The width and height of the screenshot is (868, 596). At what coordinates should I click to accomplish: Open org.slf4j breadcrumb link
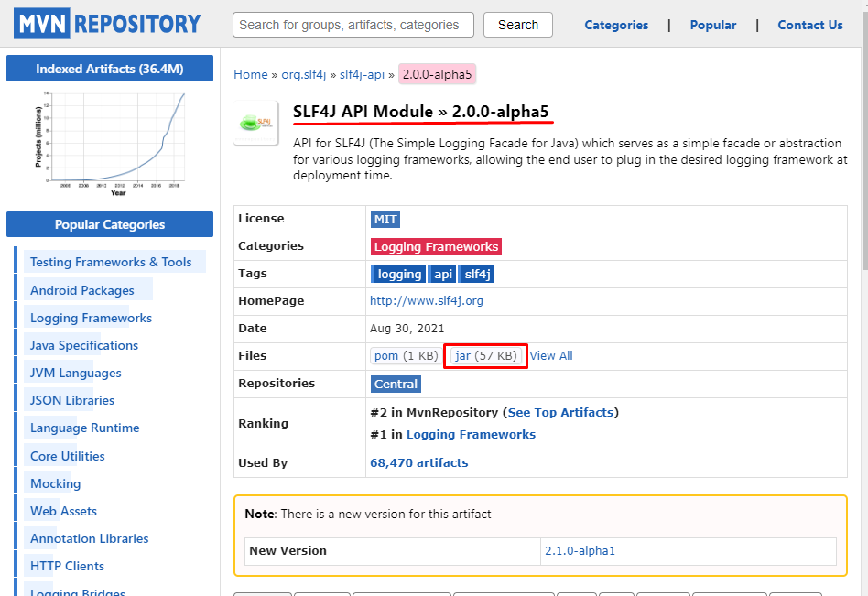point(303,74)
